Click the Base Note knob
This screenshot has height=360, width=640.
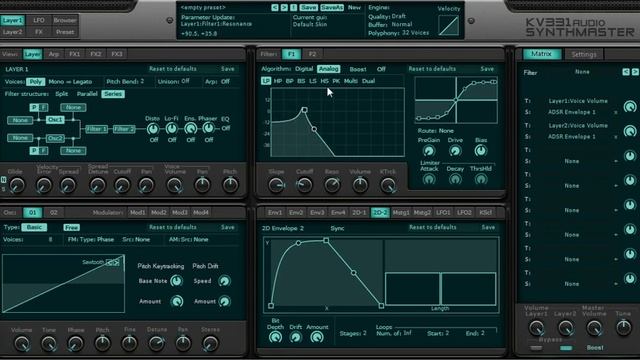click(176, 281)
